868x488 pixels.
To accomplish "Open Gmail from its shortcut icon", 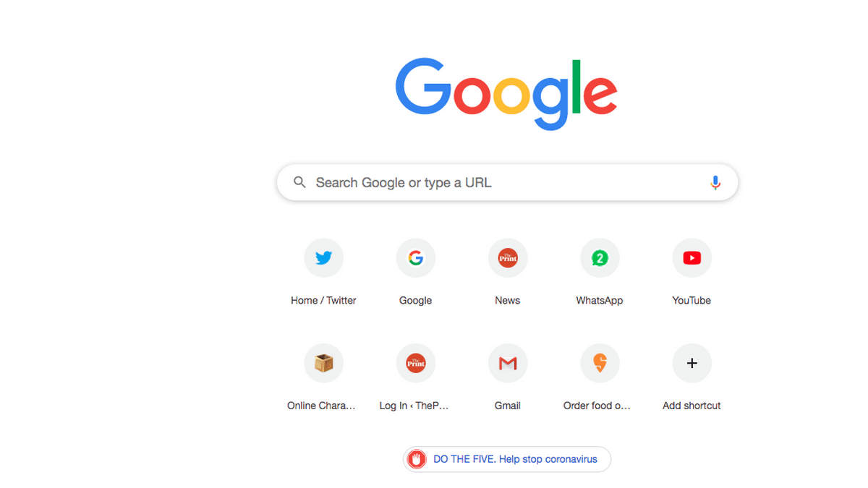I will click(x=507, y=363).
